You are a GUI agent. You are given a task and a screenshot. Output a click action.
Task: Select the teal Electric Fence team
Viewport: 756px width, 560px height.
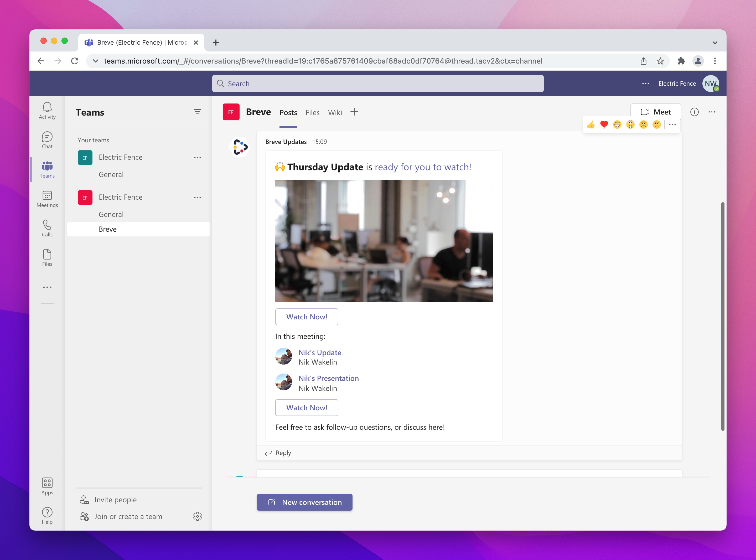(120, 157)
